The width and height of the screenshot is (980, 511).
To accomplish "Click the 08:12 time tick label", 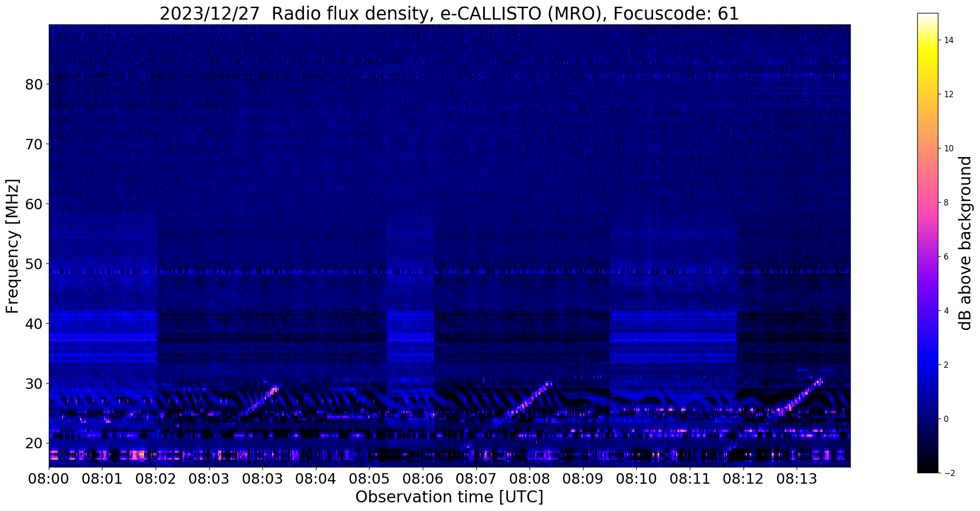I will point(743,478).
